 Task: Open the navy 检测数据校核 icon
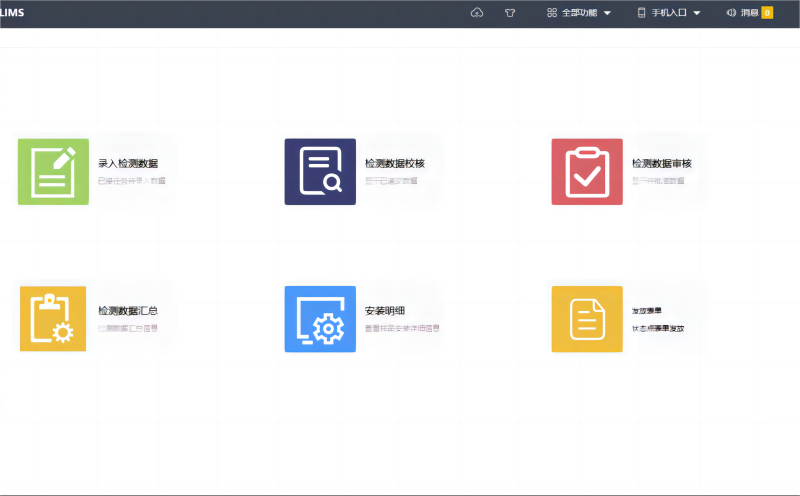pos(320,172)
